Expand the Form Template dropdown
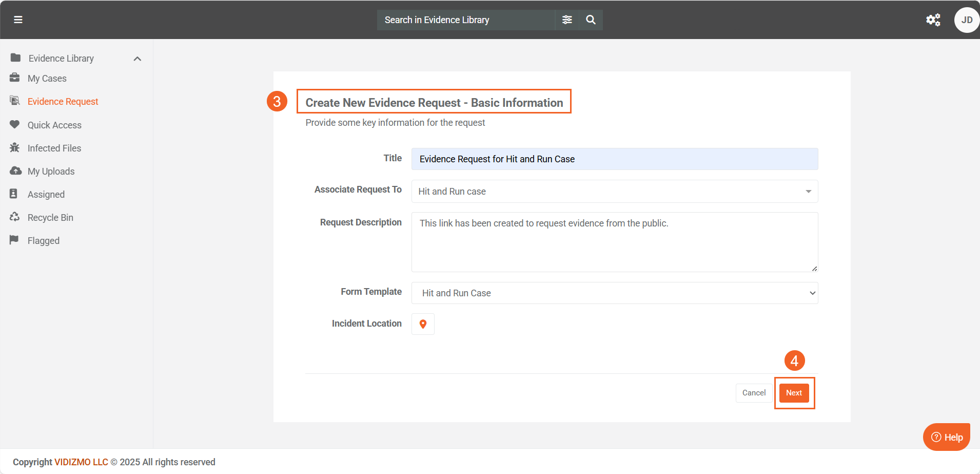This screenshot has height=474, width=980. (x=614, y=293)
